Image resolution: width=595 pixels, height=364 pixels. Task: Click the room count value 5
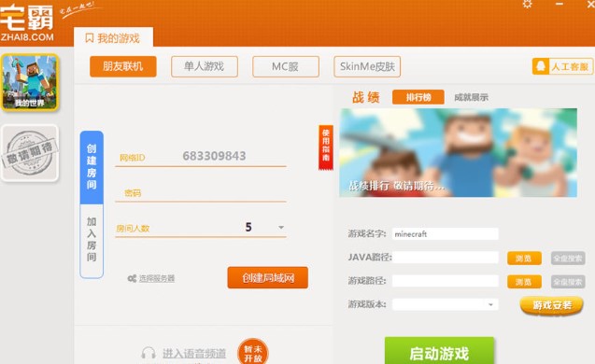(x=248, y=227)
